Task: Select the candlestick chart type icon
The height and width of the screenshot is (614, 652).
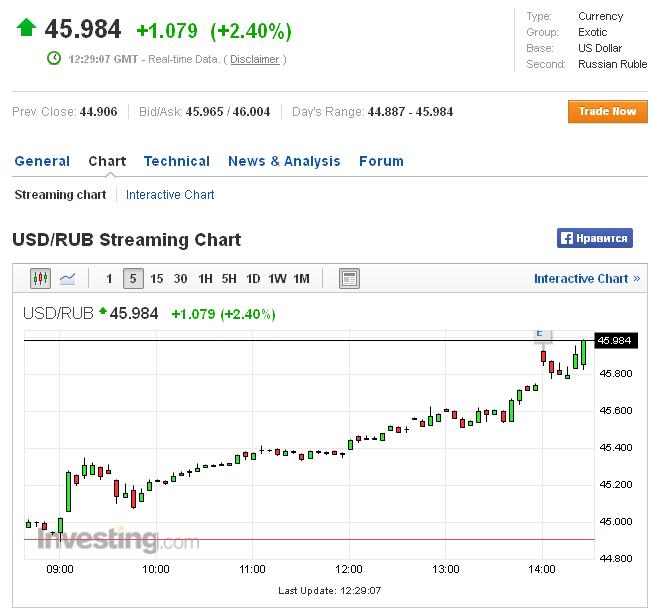Action: point(40,278)
